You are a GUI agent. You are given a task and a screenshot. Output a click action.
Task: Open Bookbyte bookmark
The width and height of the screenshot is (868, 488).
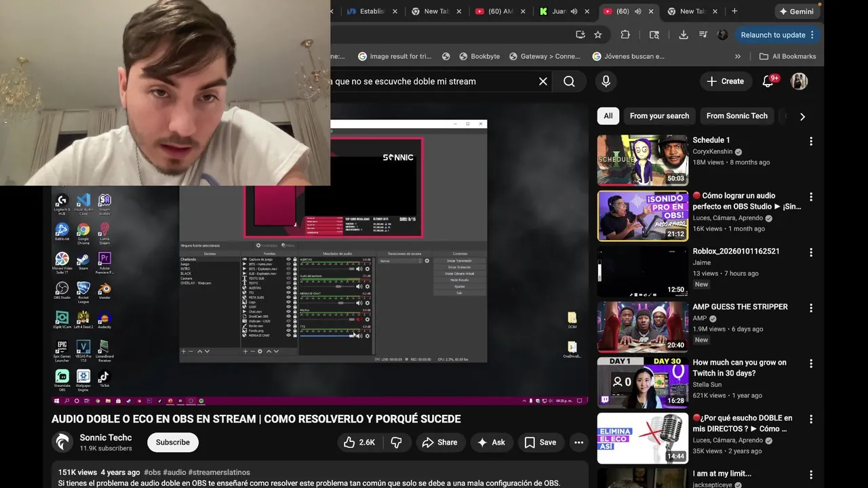click(479, 56)
